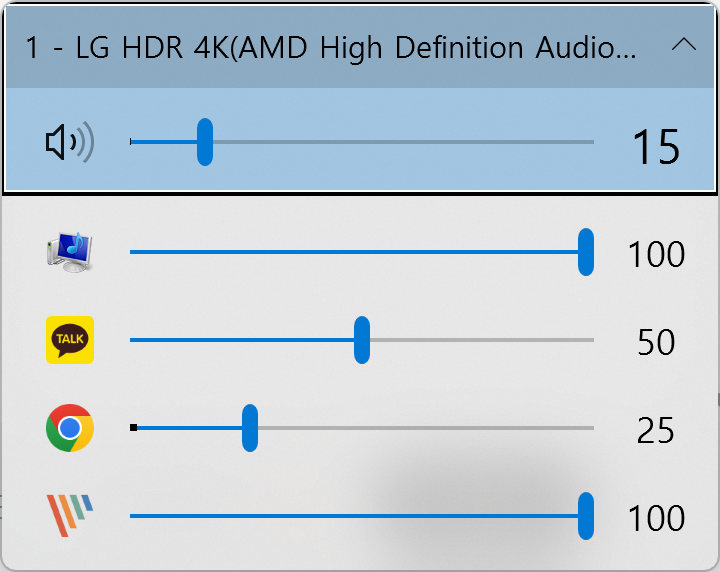
Task: Click the master volume value 15
Action: [x=656, y=147]
